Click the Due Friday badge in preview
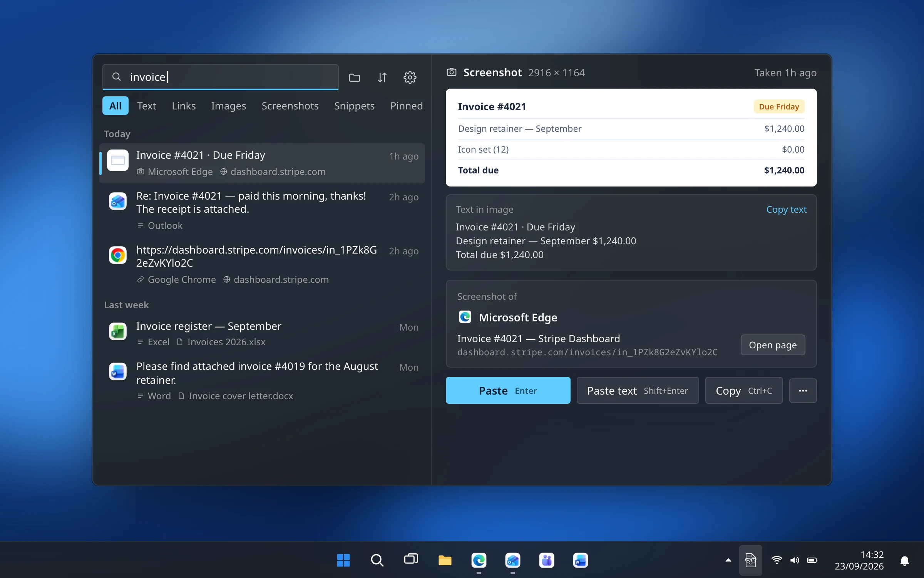The image size is (924, 578). pos(779,107)
